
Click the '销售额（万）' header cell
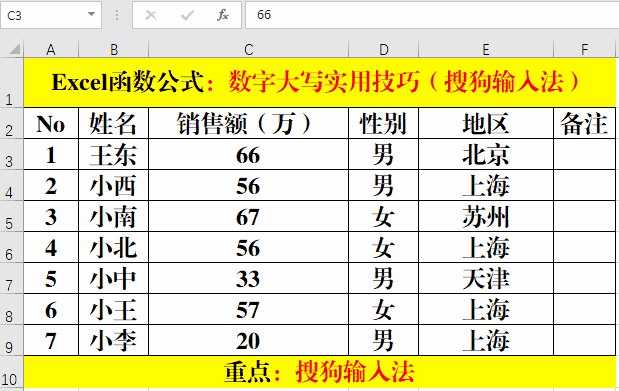248,123
